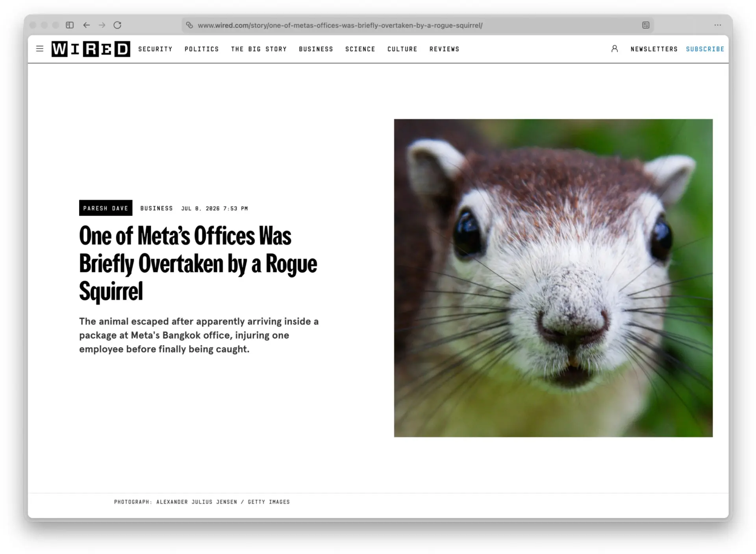Screen dimensions: 756x554
Task: View author Paresh Dave's page
Action: pos(106,208)
